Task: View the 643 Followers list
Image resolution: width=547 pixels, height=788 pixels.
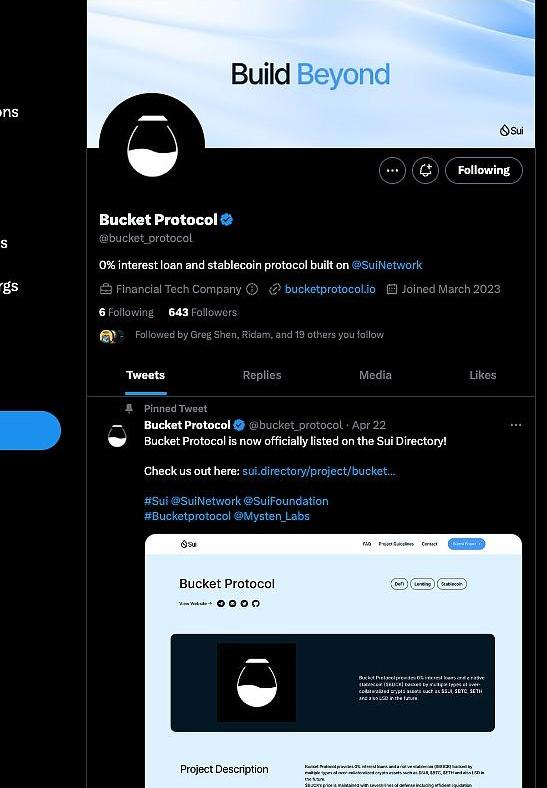Action: [x=203, y=312]
